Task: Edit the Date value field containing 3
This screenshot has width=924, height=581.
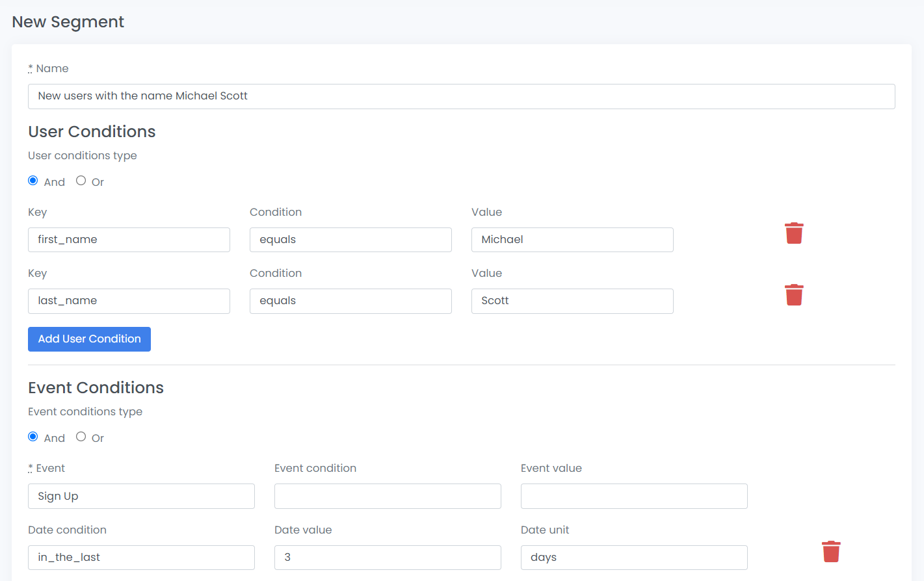Action: click(x=388, y=558)
